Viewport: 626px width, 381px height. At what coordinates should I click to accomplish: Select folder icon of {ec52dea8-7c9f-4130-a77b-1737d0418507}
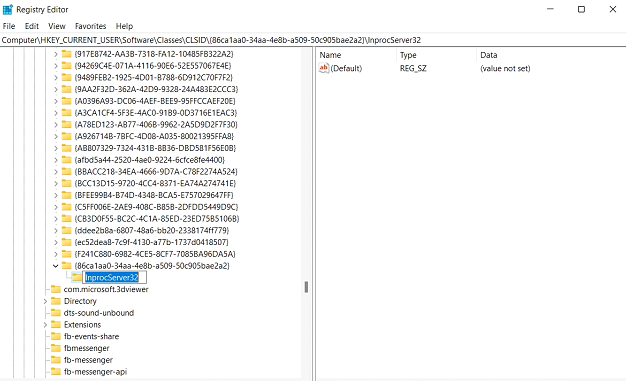click(x=67, y=242)
